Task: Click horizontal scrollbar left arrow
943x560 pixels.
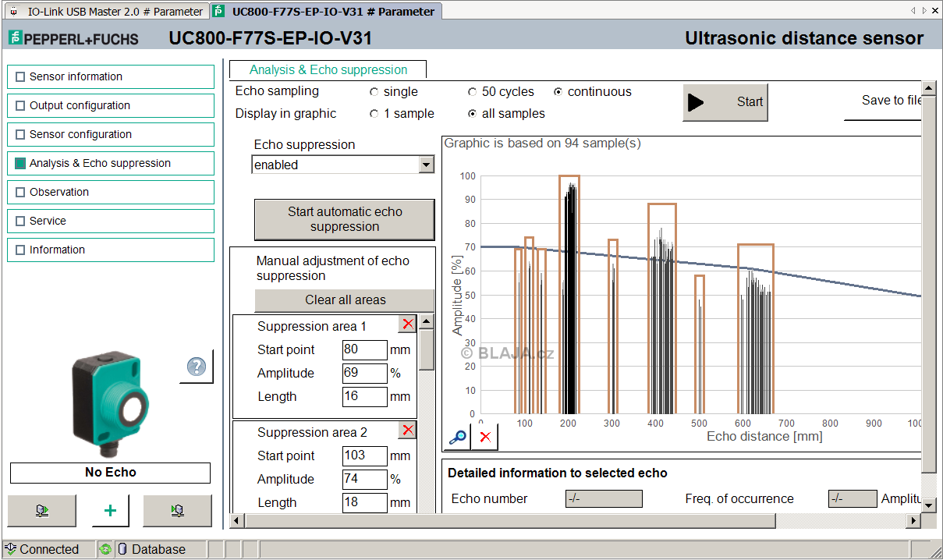Action: click(x=236, y=520)
